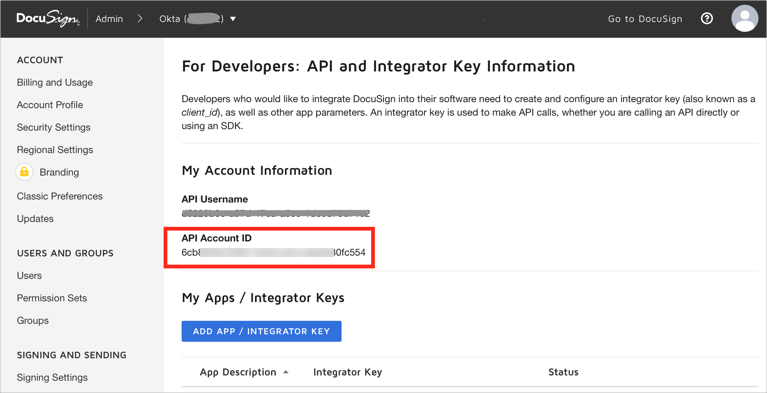Click the Branding lock icon
The image size is (767, 393).
pos(24,172)
